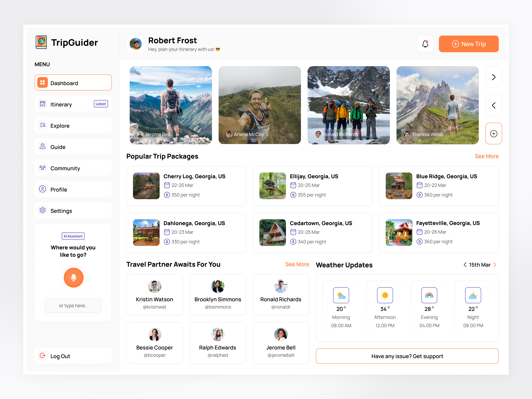Go to previous date before 15th Mar
Image resolution: width=532 pixels, height=399 pixels.
[x=465, y=265]
